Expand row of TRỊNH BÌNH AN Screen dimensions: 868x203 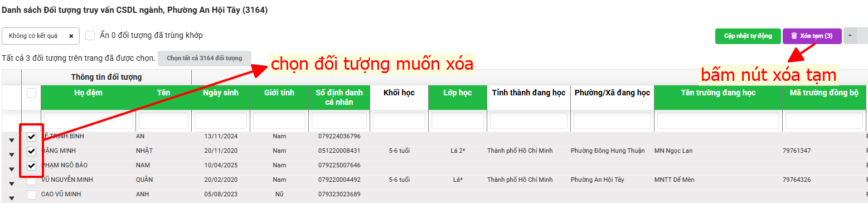(x=12, y=141)
